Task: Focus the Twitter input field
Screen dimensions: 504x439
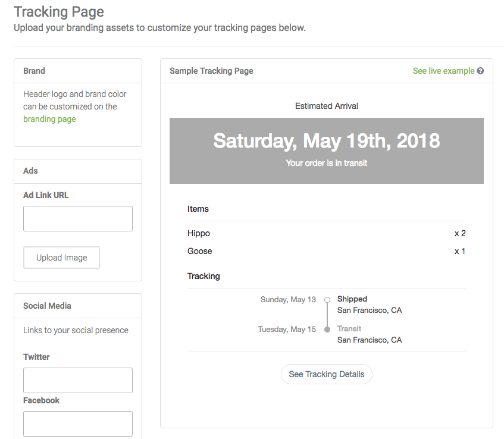Action: [78, 380]
